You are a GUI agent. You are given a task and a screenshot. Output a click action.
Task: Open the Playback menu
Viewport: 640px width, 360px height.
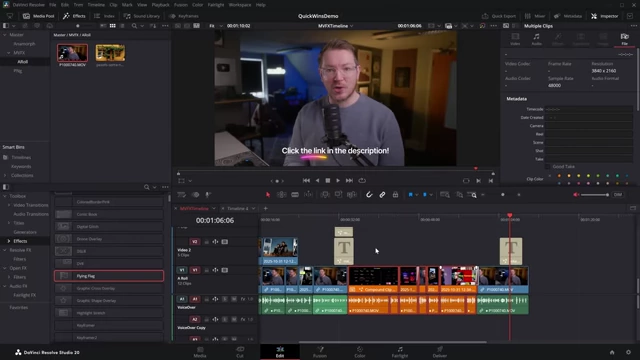[x=160, y=5]
